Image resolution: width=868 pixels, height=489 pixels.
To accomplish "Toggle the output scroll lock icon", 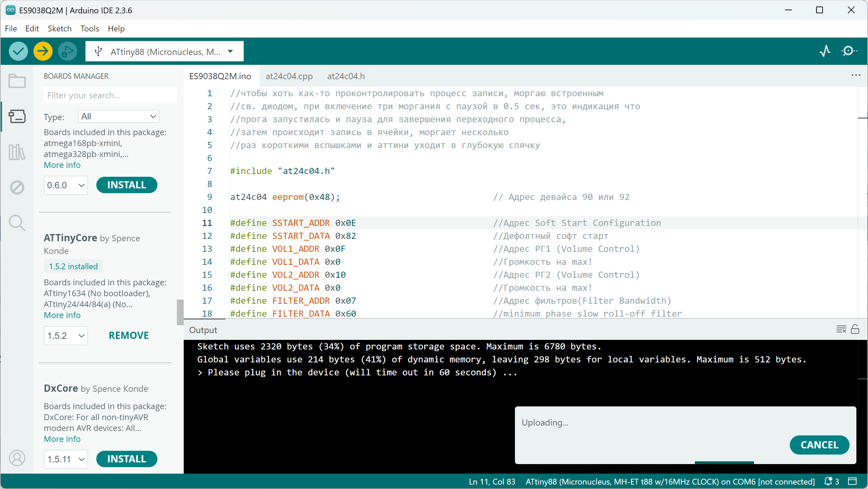I will [855, 329].
